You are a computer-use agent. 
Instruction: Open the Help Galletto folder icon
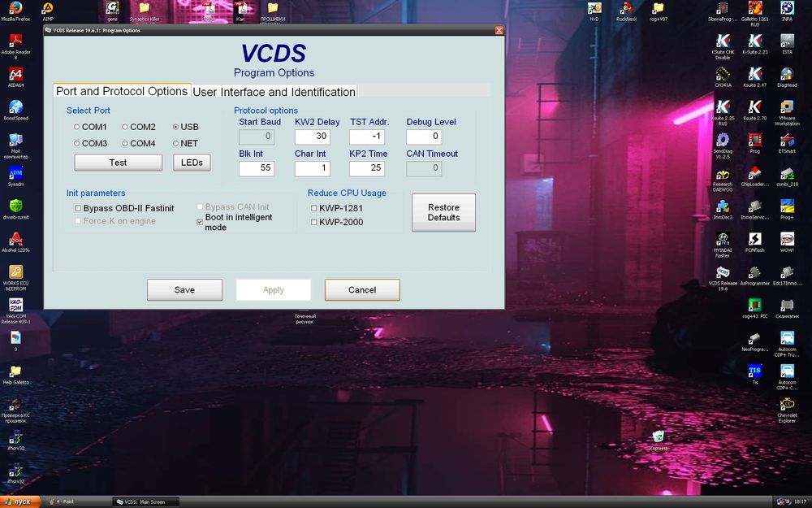[15, 375]
